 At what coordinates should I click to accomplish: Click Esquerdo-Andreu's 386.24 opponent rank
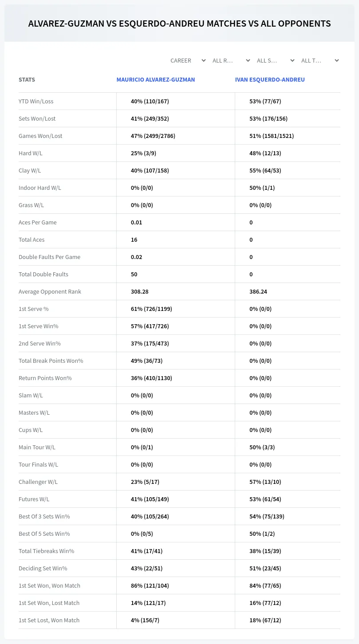[x=258, y=291]
